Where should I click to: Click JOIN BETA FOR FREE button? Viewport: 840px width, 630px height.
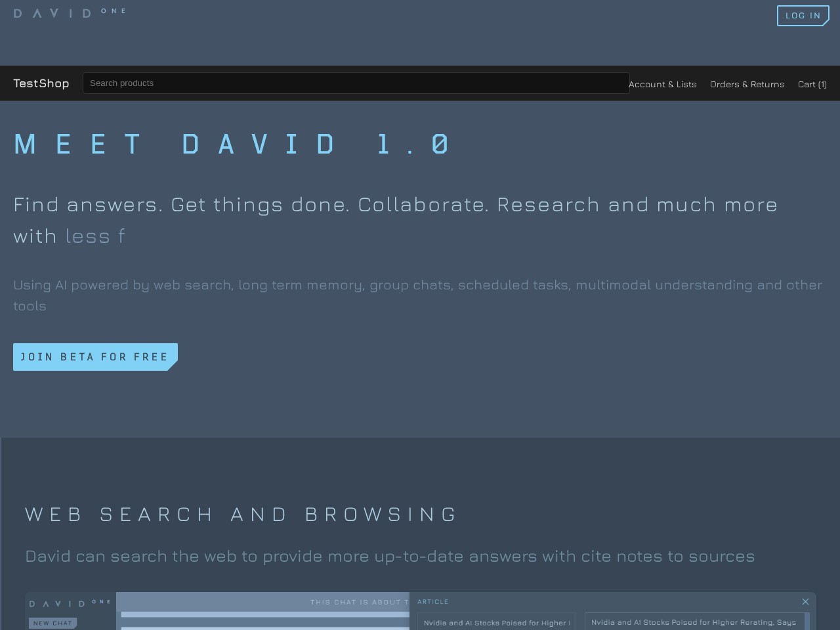click(95, 357)
